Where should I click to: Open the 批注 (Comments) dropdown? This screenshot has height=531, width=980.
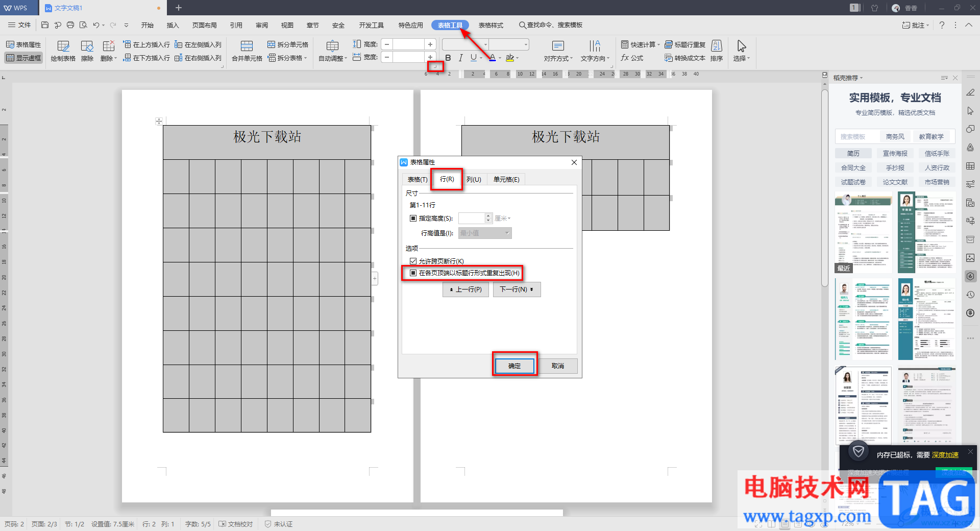[x=916, y=25]
